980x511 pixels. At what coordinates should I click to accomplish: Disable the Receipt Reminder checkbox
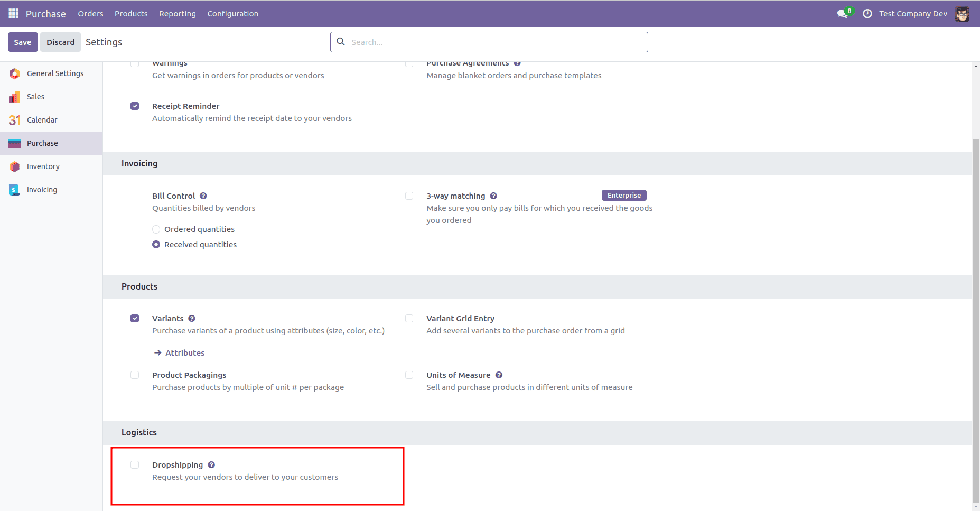pyautogui.click(x=135, y=106)
